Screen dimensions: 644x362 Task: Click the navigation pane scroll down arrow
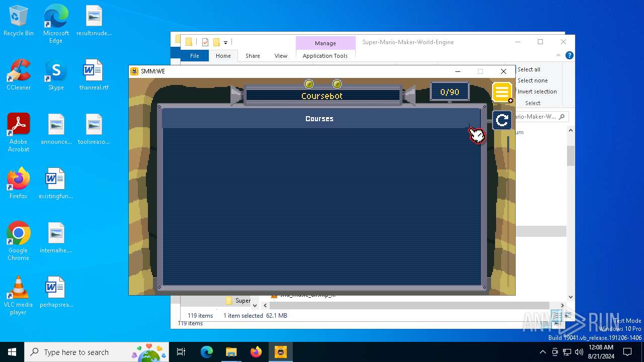coord(255,305)
